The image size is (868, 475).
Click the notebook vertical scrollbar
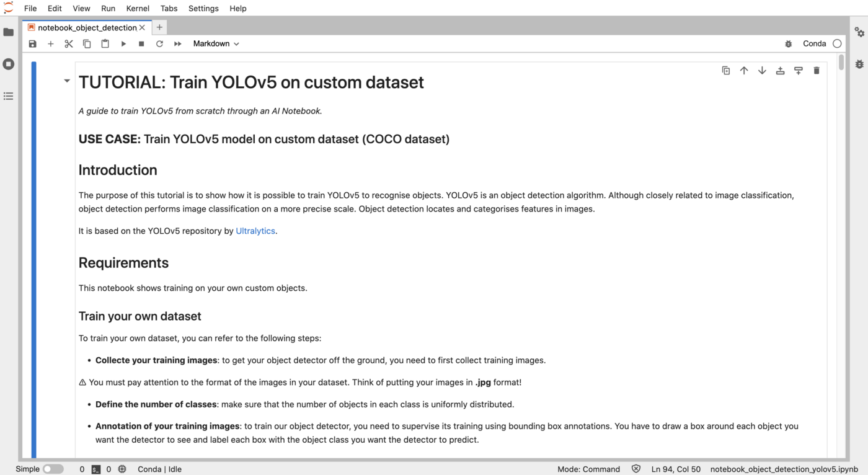[841, 62]
